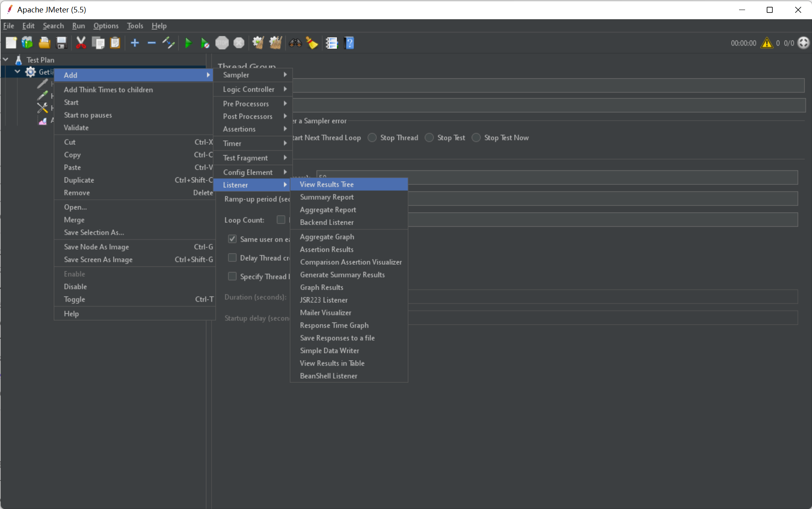Click Duplicate in context menu
The height and width of the screenshot is (509, 812).
[x=135, y=180]
